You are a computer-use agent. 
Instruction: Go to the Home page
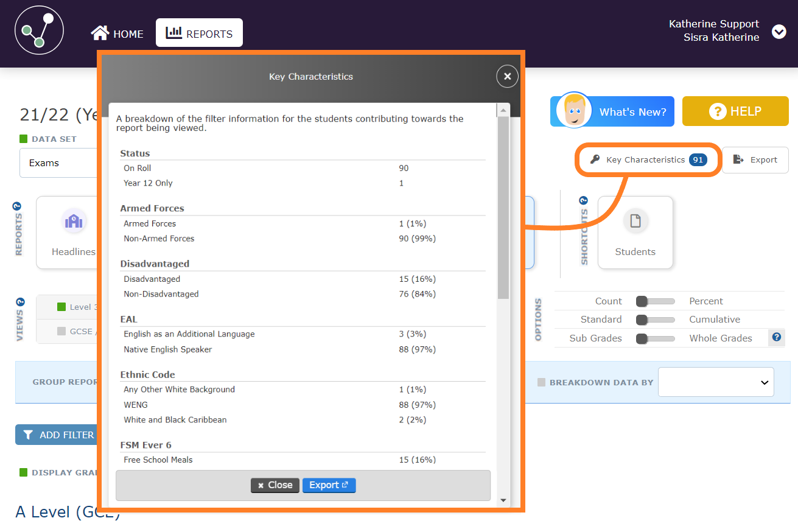click(117, 34)
